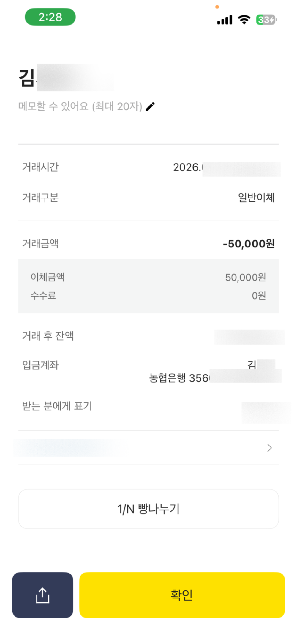Open the row with the right chevron
Image resolution: width=297 pixels, height=644 pixels.
coord(269,448)
